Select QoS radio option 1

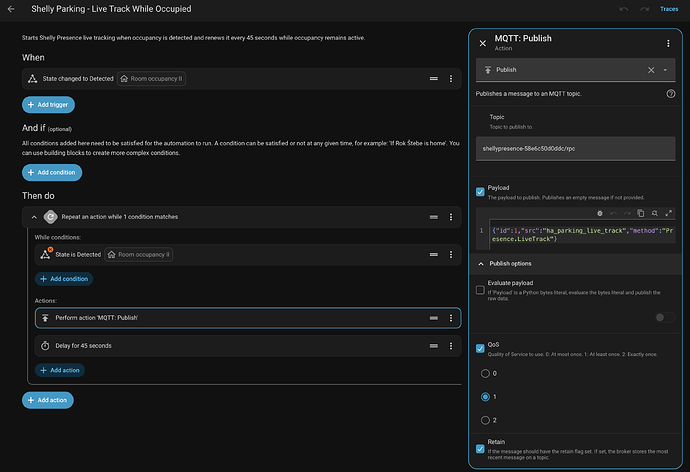click(485, 397)
